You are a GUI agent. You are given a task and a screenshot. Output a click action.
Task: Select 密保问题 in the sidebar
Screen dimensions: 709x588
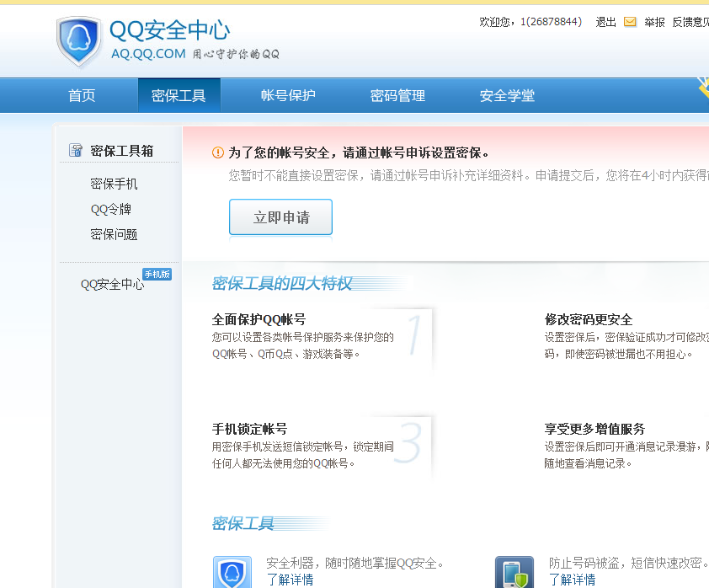(x=114, y=234)
